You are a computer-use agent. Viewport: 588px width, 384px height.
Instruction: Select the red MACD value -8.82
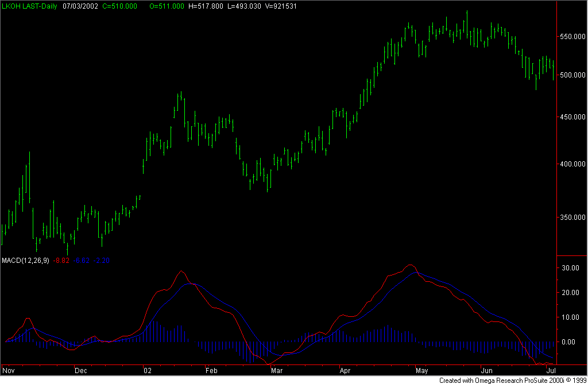tap(61, 261)
